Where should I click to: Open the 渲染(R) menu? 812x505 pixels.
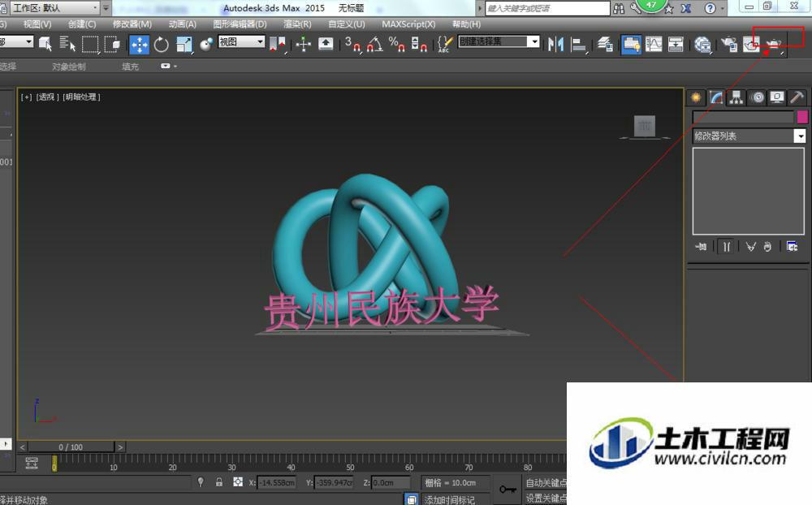[x=297, y=24]
